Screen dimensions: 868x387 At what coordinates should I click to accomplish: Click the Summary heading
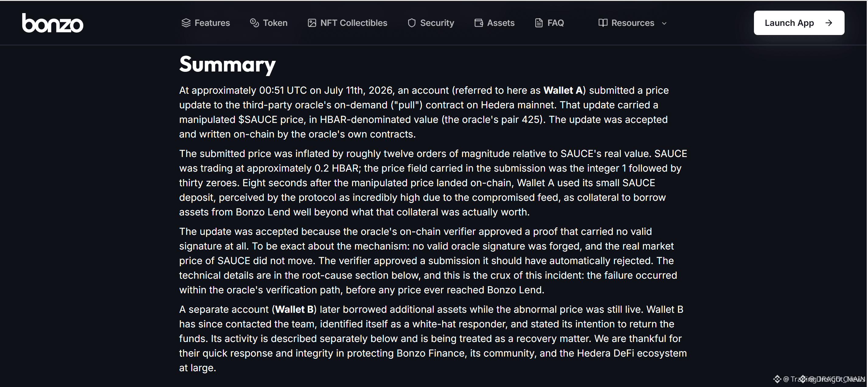point(227,64)
